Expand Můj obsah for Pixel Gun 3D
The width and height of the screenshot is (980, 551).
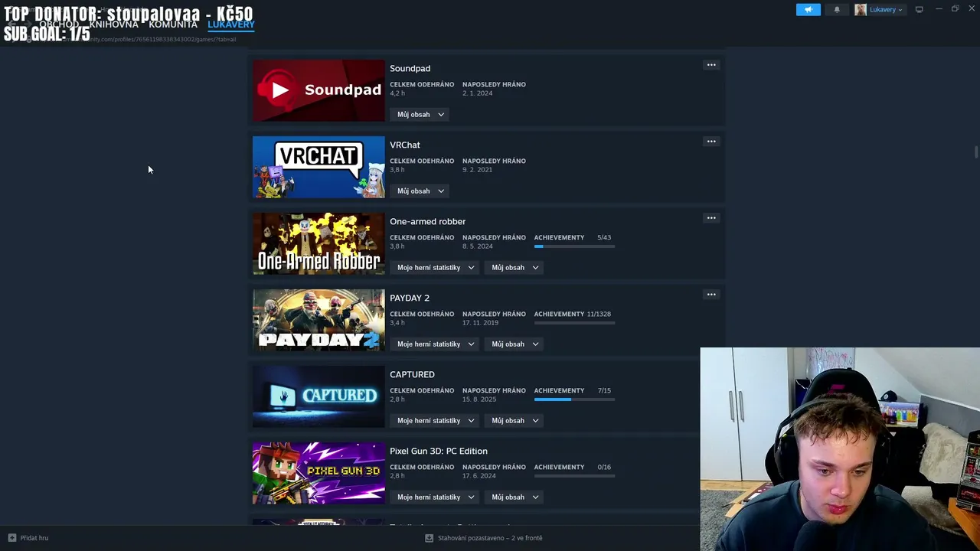pos(515,497)
